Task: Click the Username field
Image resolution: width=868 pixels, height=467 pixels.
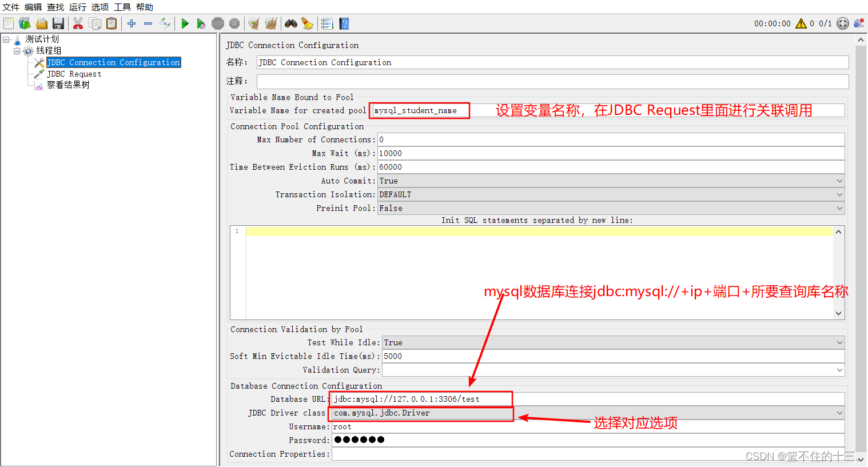Action: click(588, 426)
